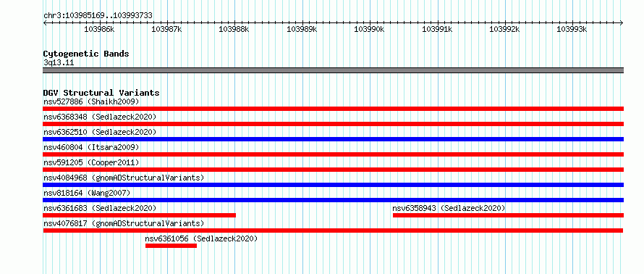Select the blue bar under nsv818164
The height and width of the screenshot is (274, 644).
333,200
